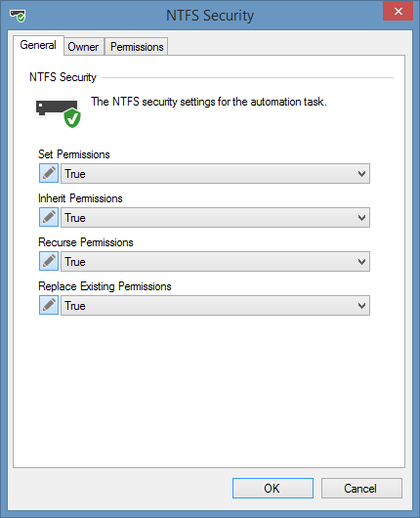Expand the Recurse Permissions dropdown arrow

(361, 261)
